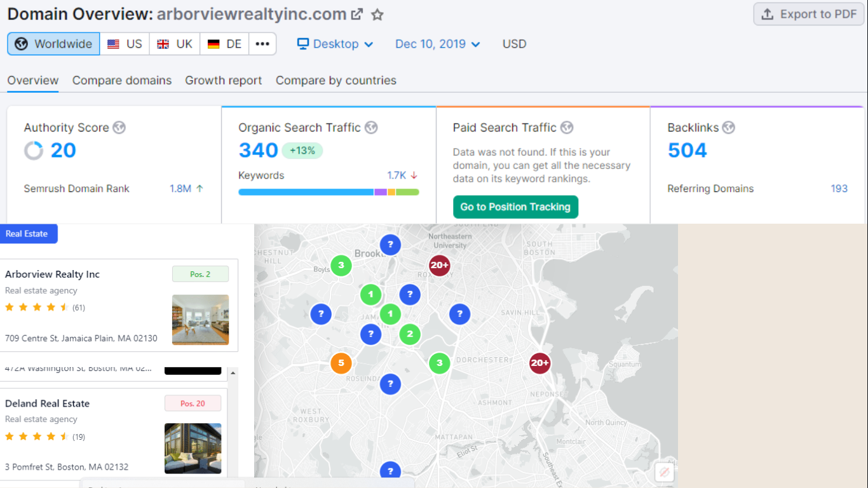This screenshot has height=488, width=868.
Task: Switch to the Growth report tab
Action: point(224,81)
